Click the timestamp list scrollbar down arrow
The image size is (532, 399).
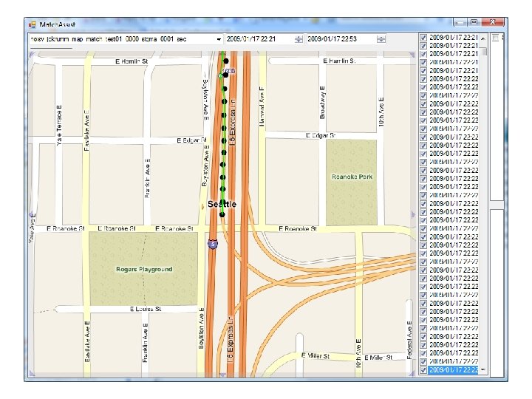(483, 370)
